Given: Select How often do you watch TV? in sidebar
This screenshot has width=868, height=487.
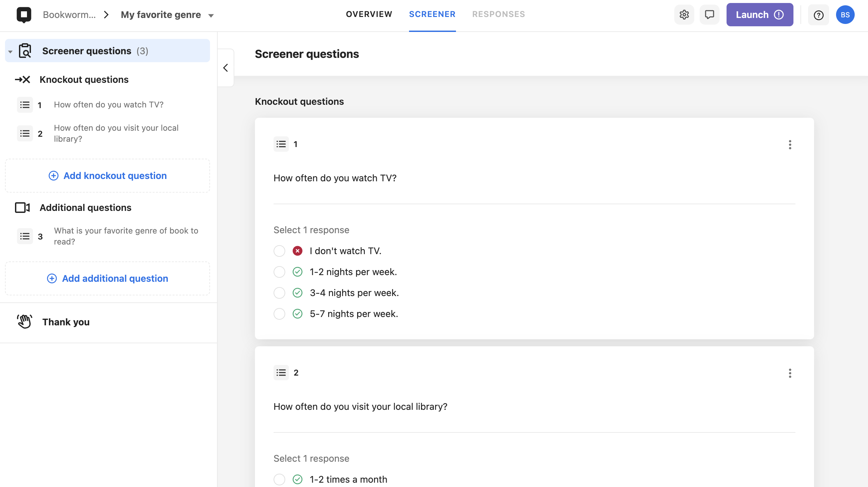Looking at the screenshot, I should [x=108, y=105].
